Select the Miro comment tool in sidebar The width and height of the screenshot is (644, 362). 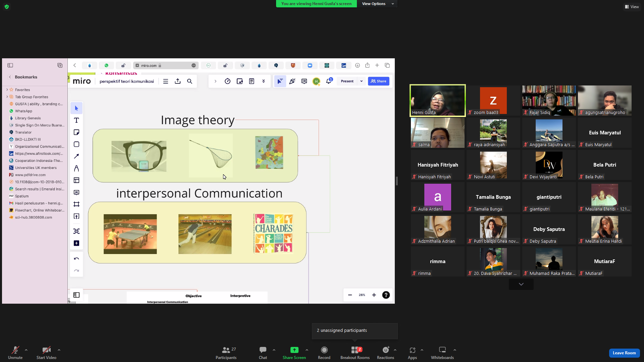click(76, 192)
